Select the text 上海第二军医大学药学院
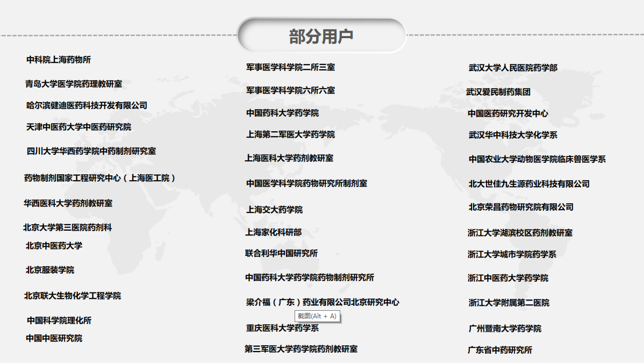The height and width of the screenshot is (364, 644). click(x=290, y=134)
